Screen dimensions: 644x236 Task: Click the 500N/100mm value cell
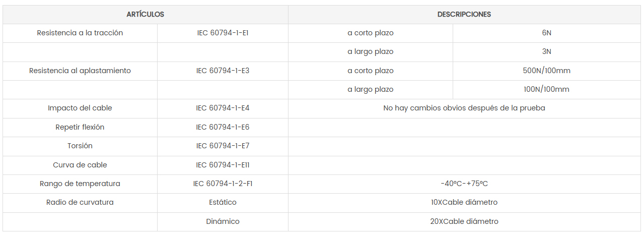tap(546, 71)
